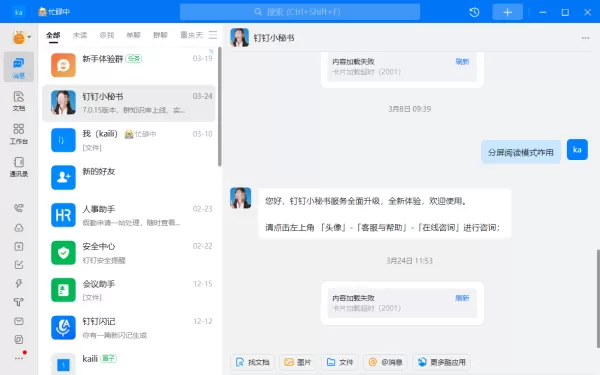Click the ka avatar beside sent message
The height and width of the screenshot is (375, 600).
coord(577,150)
